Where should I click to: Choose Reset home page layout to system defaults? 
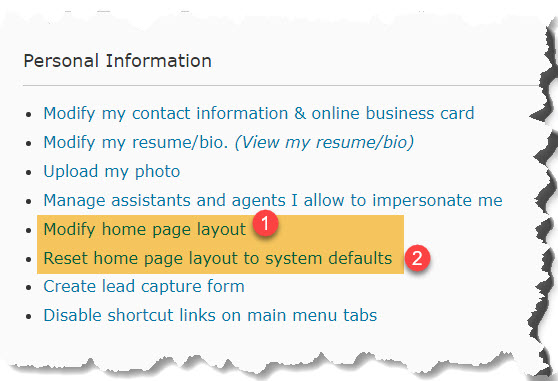tap(218, 258)
